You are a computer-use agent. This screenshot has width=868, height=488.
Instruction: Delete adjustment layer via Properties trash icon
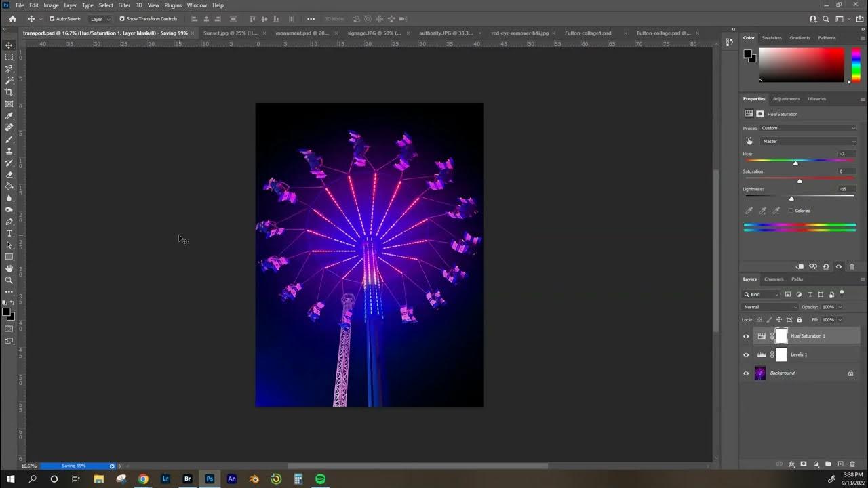point(852,266)
